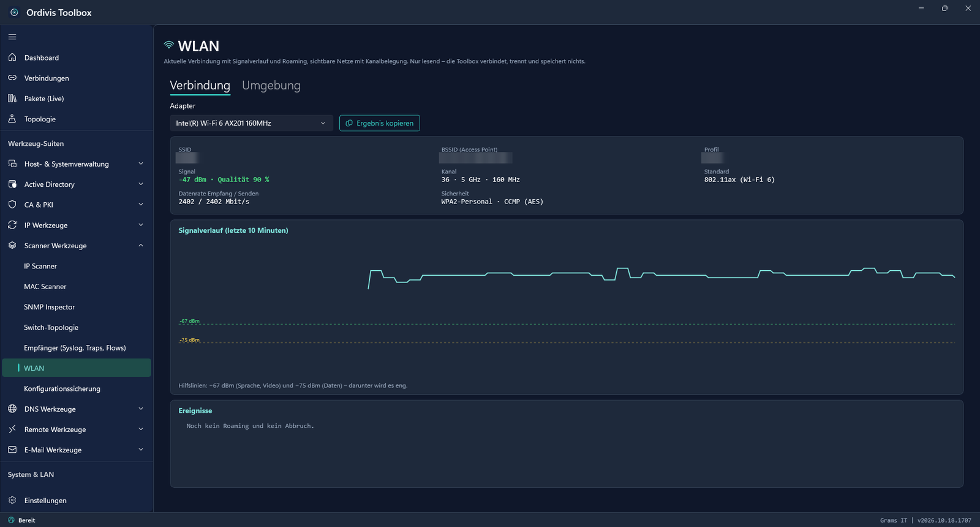Click the Scanner Werkzeuge layers icon
Viewport: 980px width, 527px height.
[12, 245]
